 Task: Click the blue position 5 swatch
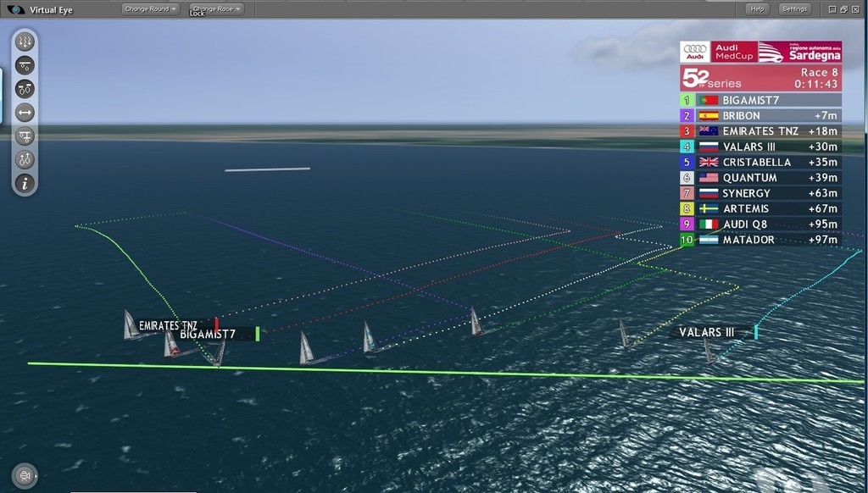point(687,162)
